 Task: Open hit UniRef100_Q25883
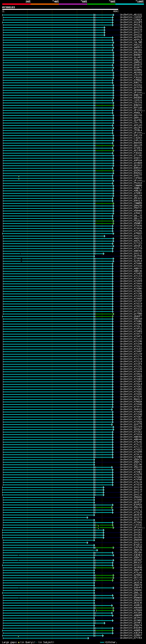tap(131, 575)
